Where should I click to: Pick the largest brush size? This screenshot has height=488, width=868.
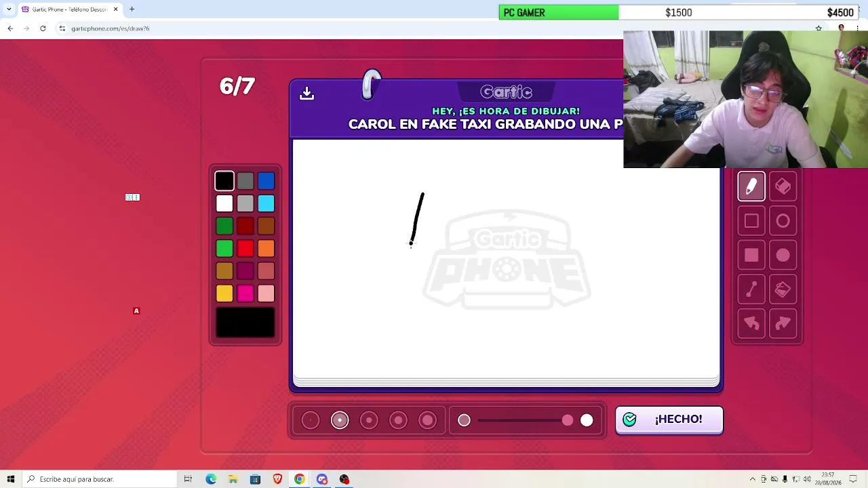[x=427, y=421]
